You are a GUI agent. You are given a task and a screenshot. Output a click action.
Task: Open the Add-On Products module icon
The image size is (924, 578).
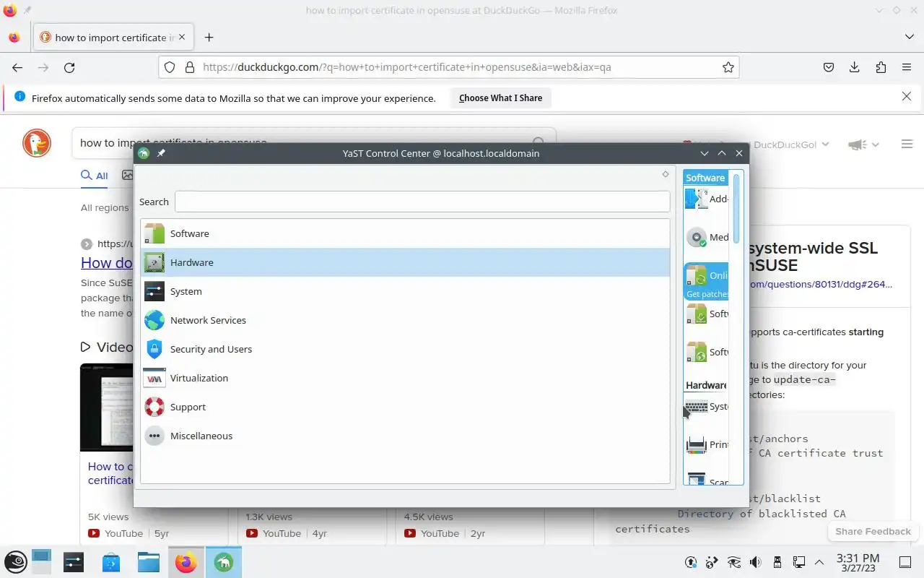coord(697,199)
